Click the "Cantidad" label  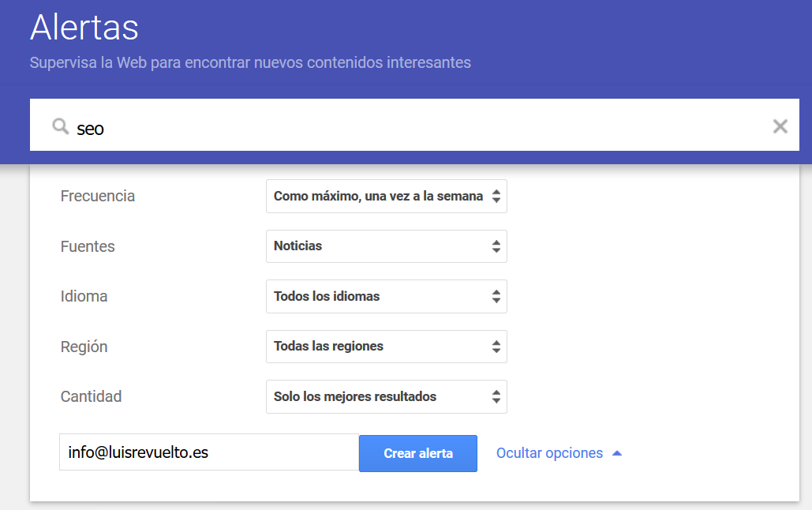click(91, 397)
